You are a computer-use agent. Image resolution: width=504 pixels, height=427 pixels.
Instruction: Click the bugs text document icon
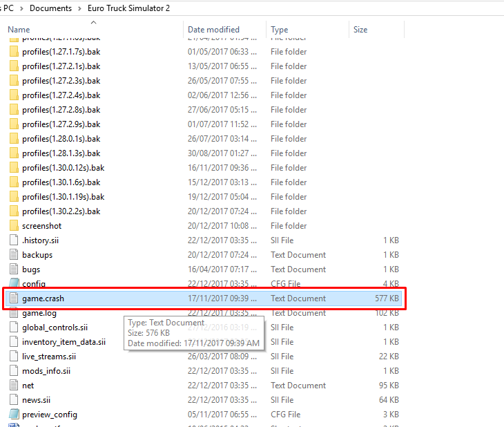tap(14, 269)
